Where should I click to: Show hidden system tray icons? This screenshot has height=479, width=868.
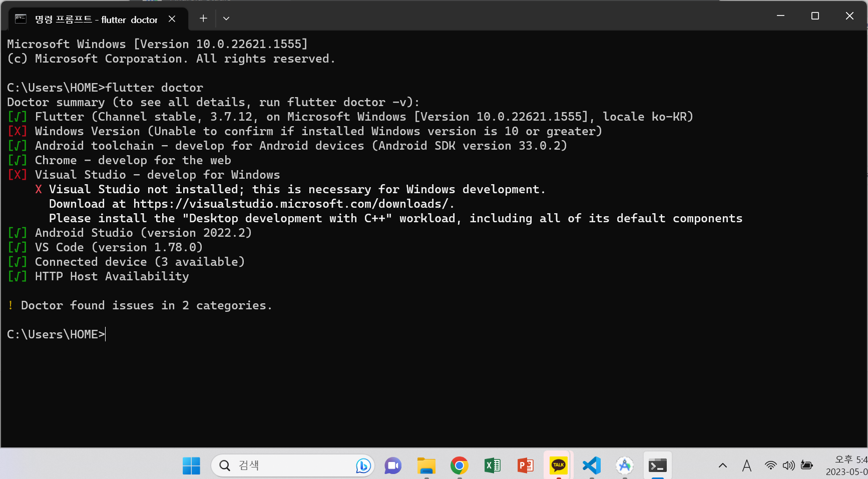723,465
